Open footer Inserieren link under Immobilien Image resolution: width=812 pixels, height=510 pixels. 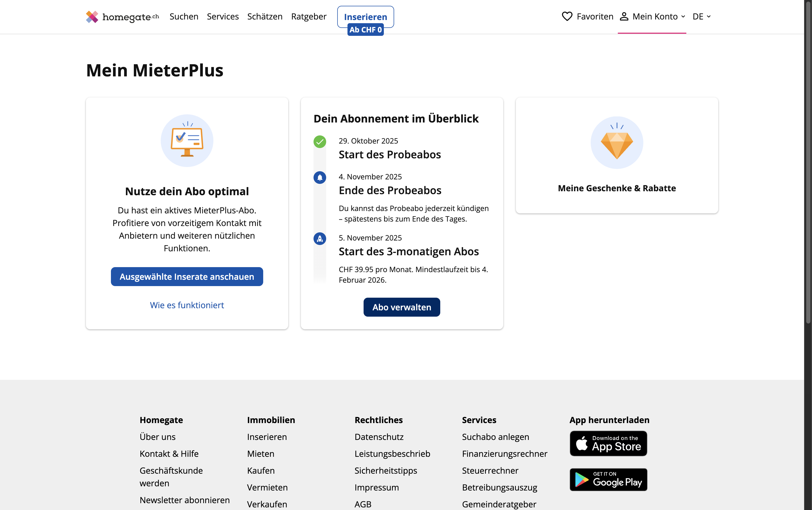click(267, 437)
